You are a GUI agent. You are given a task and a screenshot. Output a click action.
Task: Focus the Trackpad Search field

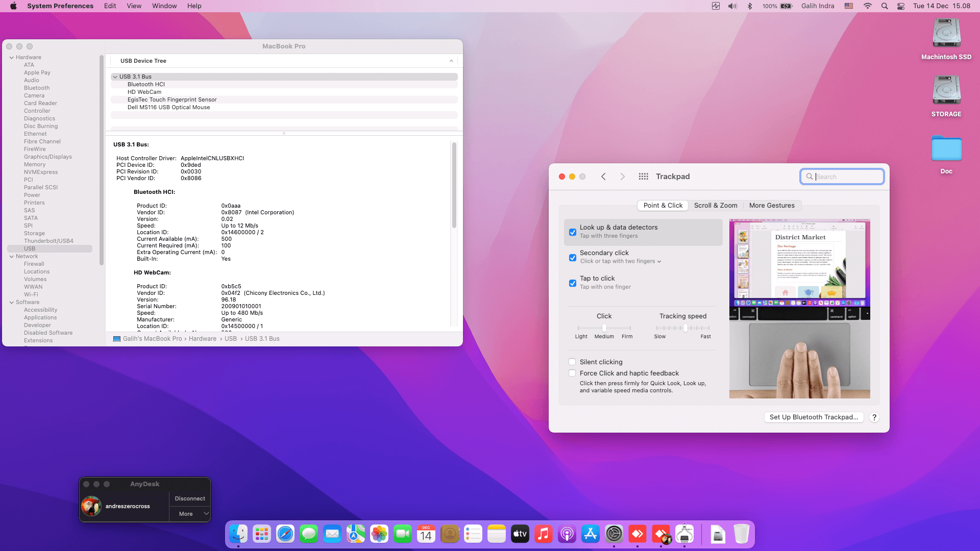point(842,177)
